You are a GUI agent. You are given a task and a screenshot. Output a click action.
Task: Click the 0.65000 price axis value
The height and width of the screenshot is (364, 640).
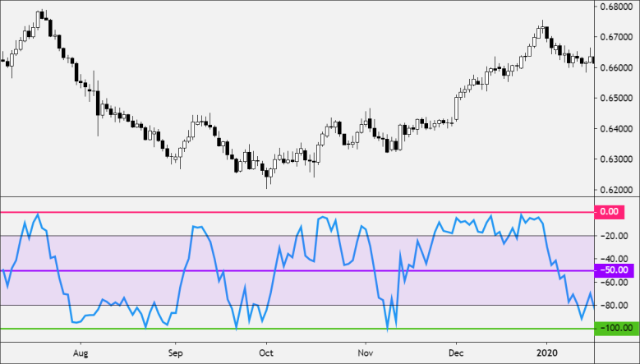(616, 98)
